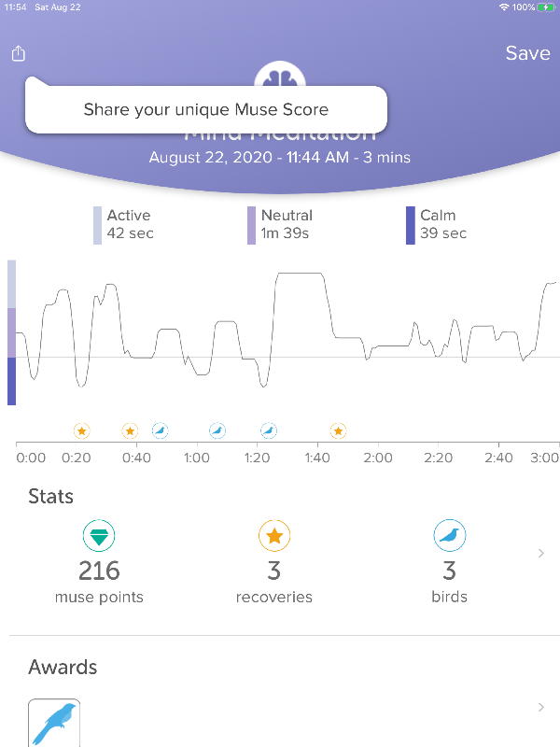Tap the recovery star marker near 0:40
The width and height of the screenshot is (560, 747).
[x=130, y=430]
